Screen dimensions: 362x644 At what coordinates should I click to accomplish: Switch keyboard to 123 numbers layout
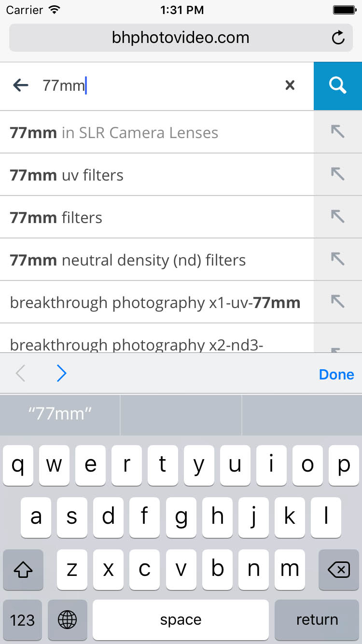[x=22, y=620]
